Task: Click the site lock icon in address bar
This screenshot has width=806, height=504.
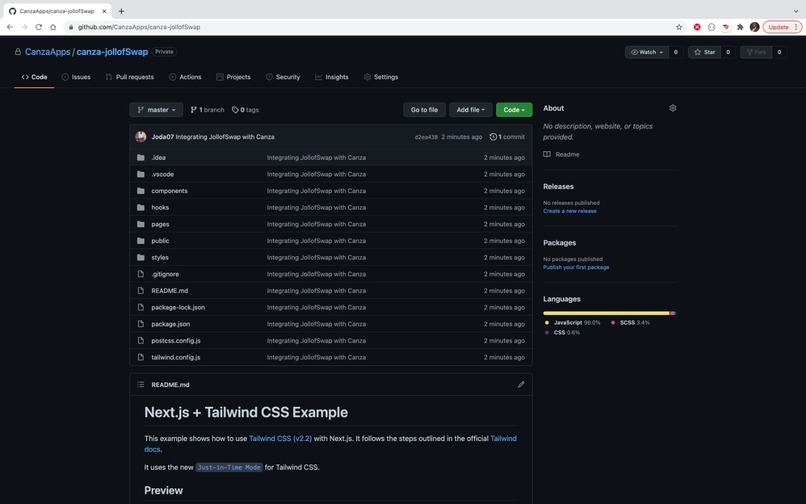Action: pyautogui.click(x=71, y=27)
